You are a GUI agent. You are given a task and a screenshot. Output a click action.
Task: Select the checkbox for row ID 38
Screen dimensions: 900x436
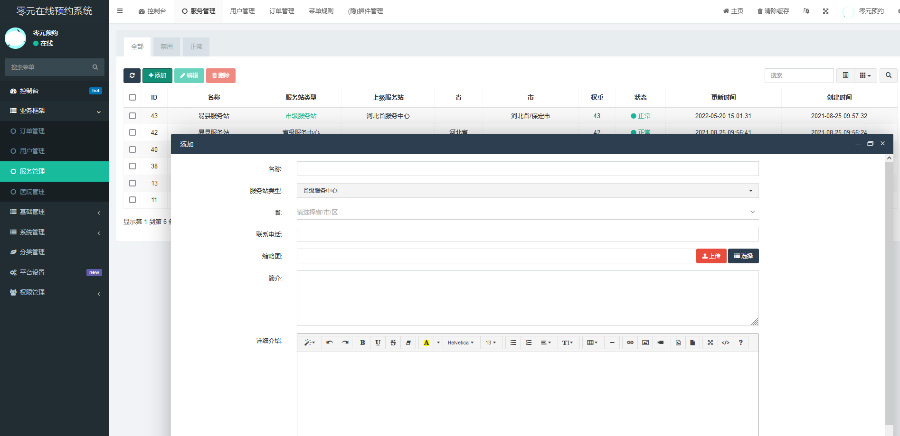click(132, 166)
